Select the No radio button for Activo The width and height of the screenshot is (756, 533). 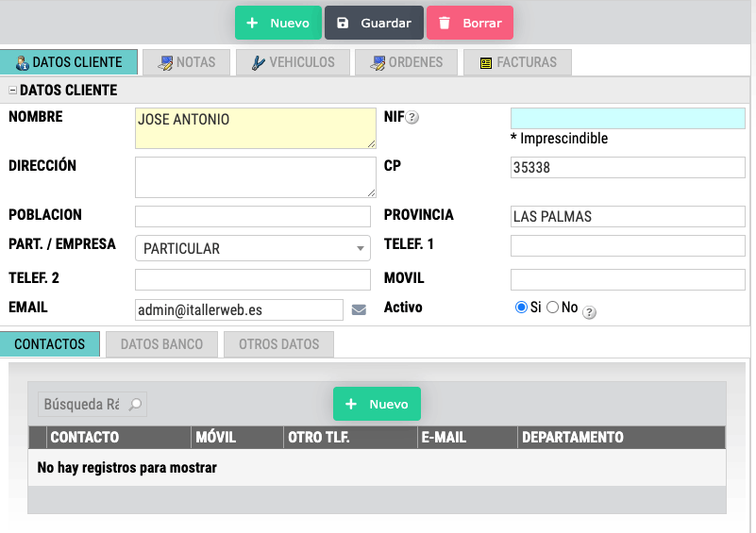point(553,308)
